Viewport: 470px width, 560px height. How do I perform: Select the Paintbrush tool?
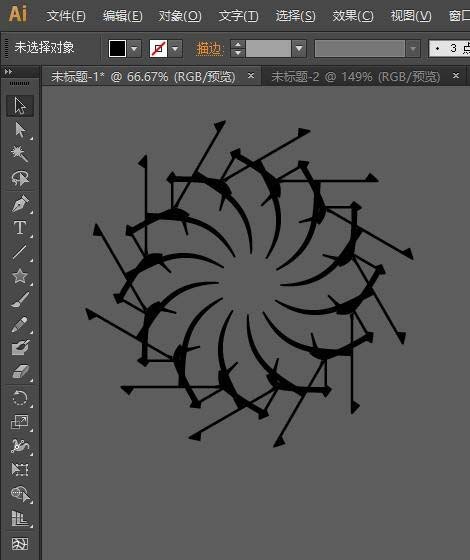coord(20,300)
